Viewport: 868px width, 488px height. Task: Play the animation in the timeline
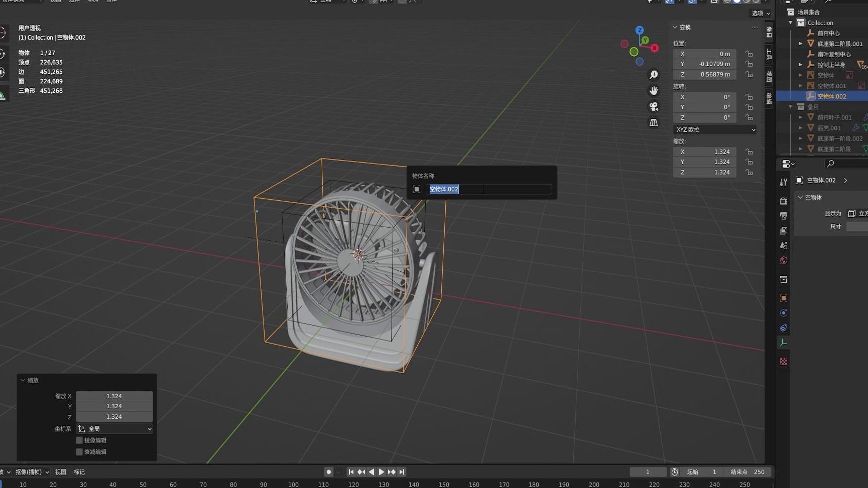(382, 471)
